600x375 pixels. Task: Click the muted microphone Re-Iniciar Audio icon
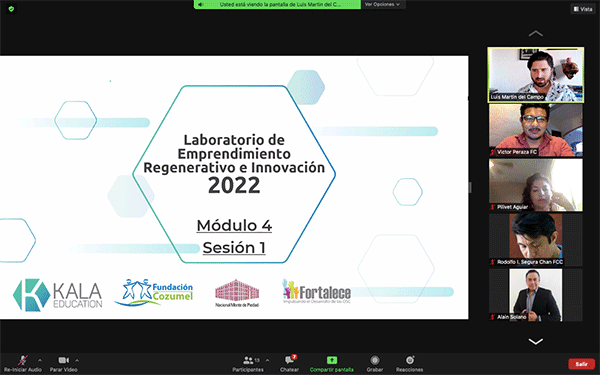(23, 360)
